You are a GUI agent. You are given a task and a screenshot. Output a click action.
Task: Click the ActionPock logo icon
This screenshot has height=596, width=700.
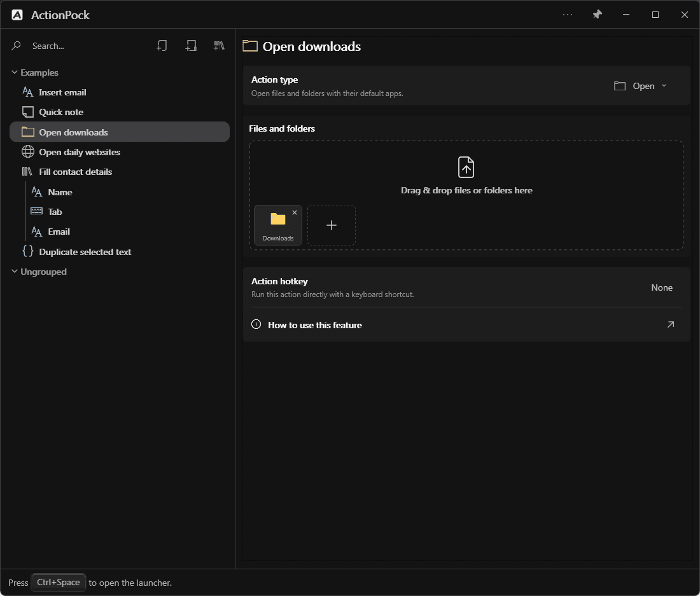coord(17,15)
